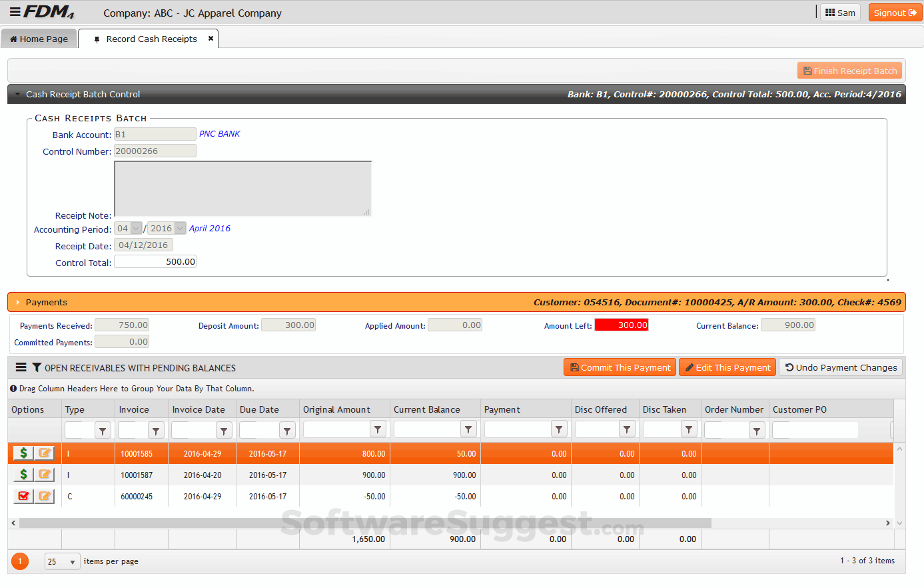Click the Commit This Payment button
Image resolution: width=924 pixels, height=588 pixels.
(619, 367)
